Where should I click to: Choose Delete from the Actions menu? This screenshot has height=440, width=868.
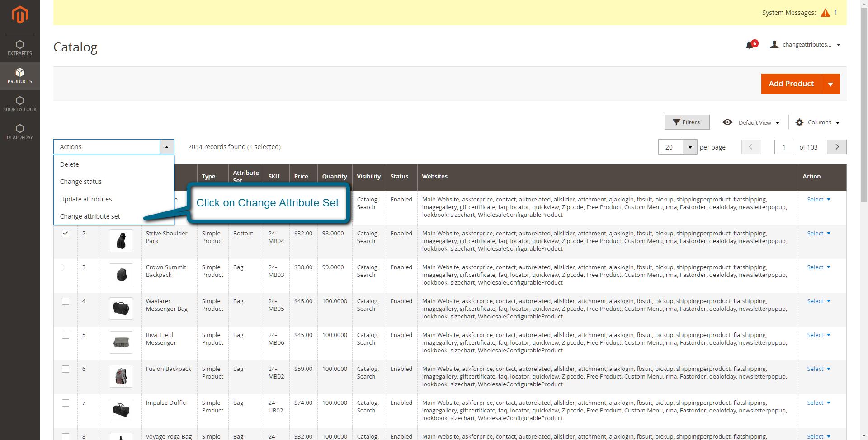click(x=70, y=164)
